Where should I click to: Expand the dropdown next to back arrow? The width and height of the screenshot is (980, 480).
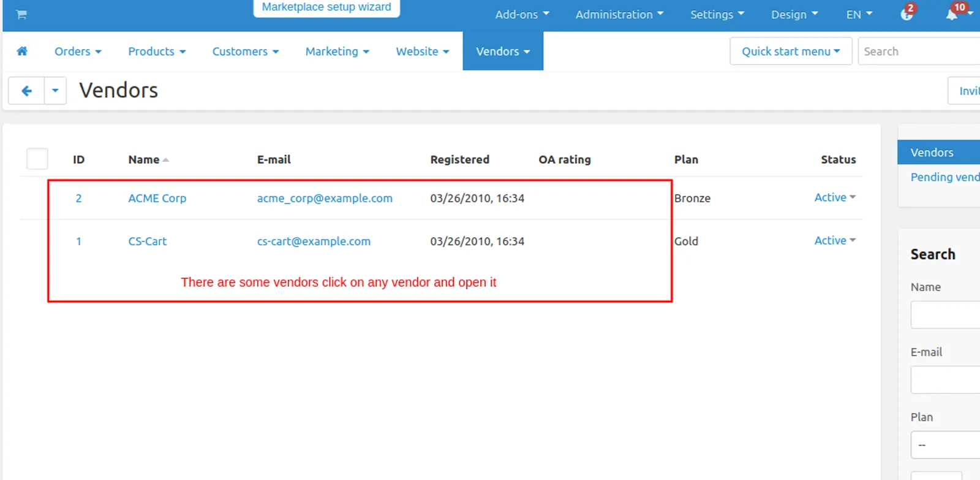[55, 91]
